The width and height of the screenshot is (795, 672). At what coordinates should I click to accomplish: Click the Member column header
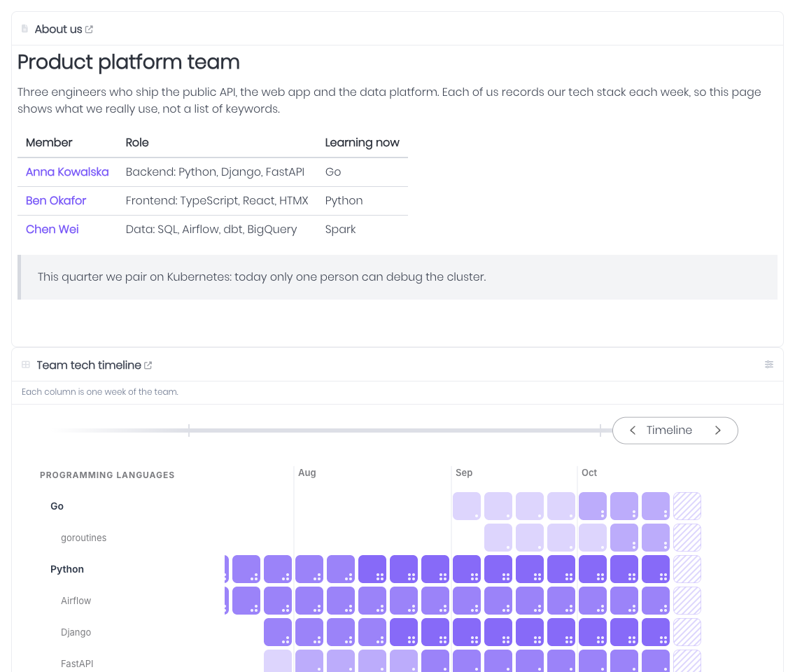click(49, 143)
